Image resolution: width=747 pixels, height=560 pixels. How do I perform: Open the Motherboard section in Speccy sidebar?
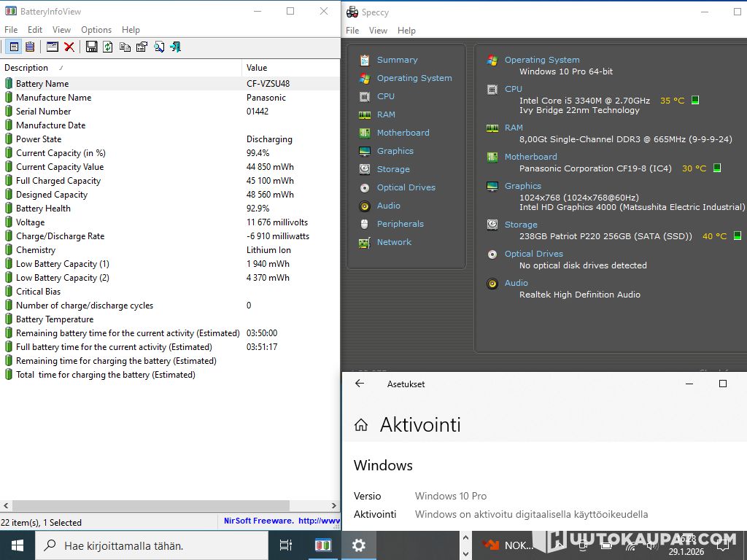coord(403,133)
